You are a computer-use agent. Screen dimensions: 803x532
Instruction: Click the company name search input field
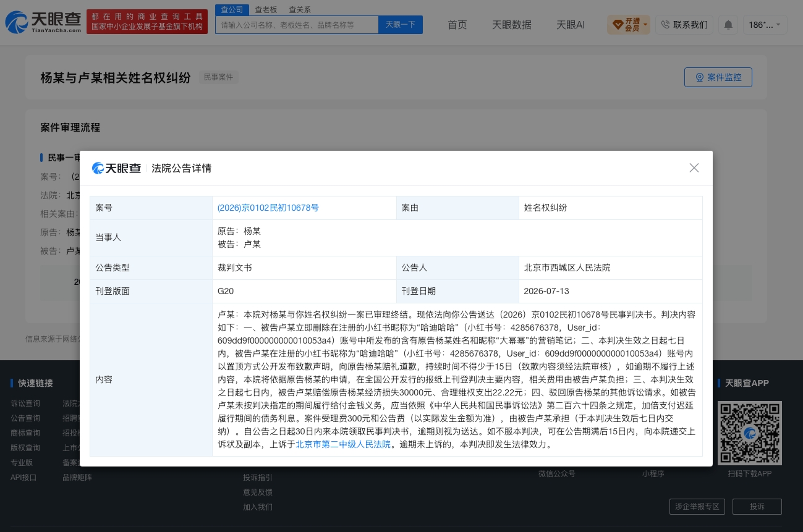tap(297, 25)
